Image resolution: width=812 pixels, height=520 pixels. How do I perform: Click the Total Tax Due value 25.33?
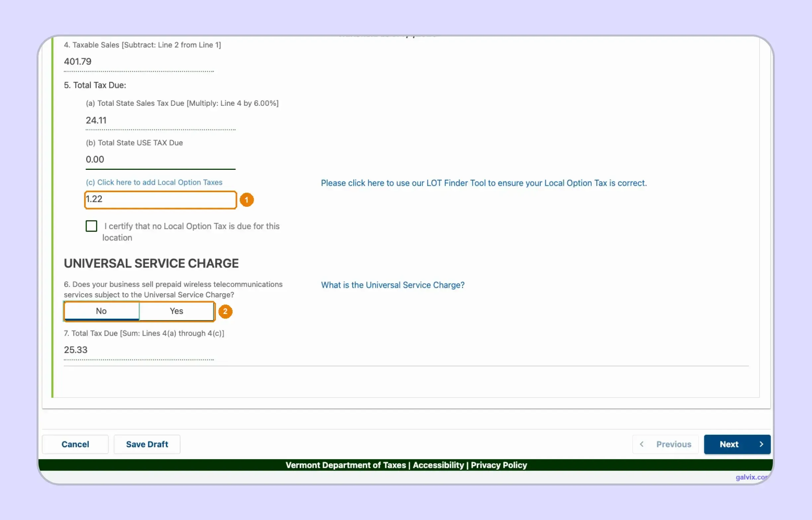tap(76, 350)
